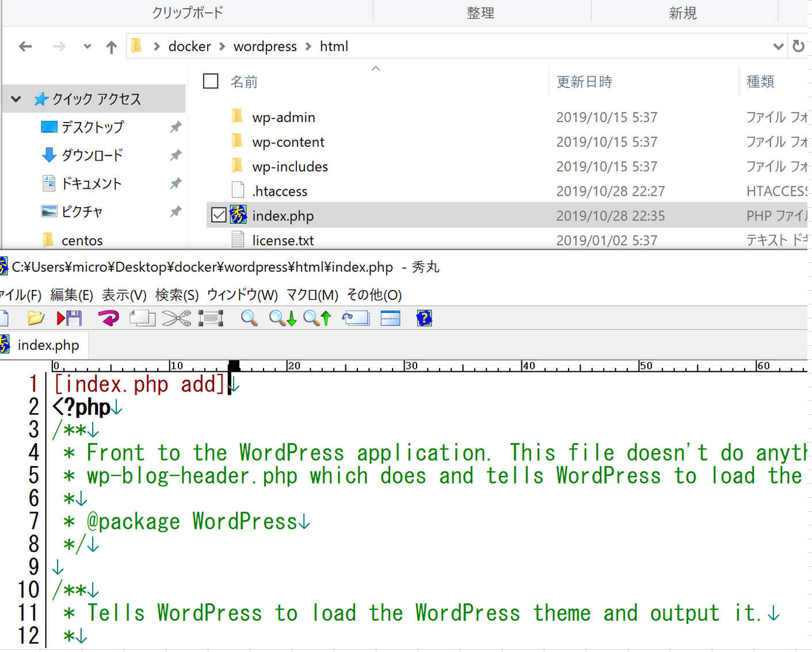Open the Documents quick access item
Image resolution: width=812 pixels, height=652 pixels.
92,183
